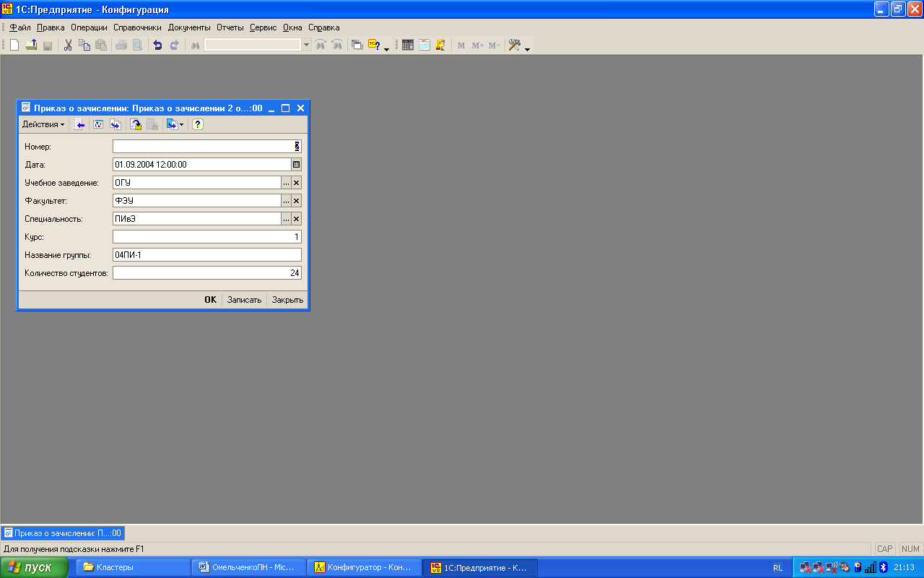This screenshot has width=924, height=578.
Task: Click the Open file icon in toolbar
Action: pos(31,45)
